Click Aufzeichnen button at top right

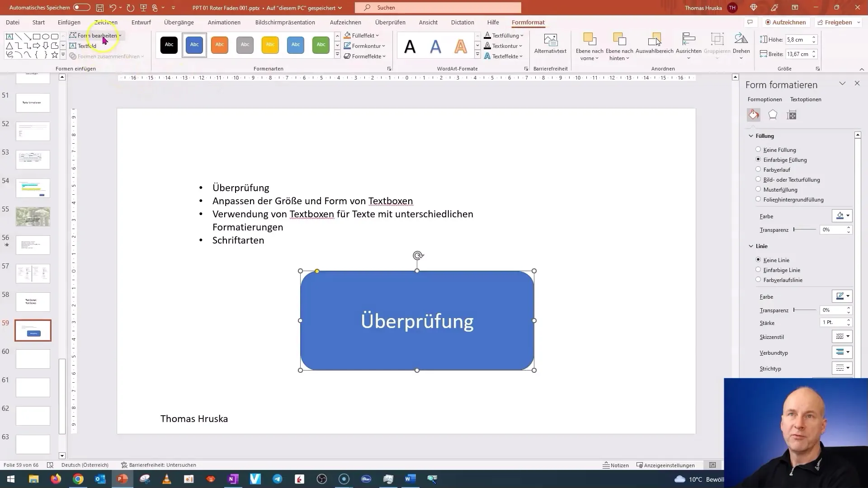pyautogui.click(x=785, y=22)
